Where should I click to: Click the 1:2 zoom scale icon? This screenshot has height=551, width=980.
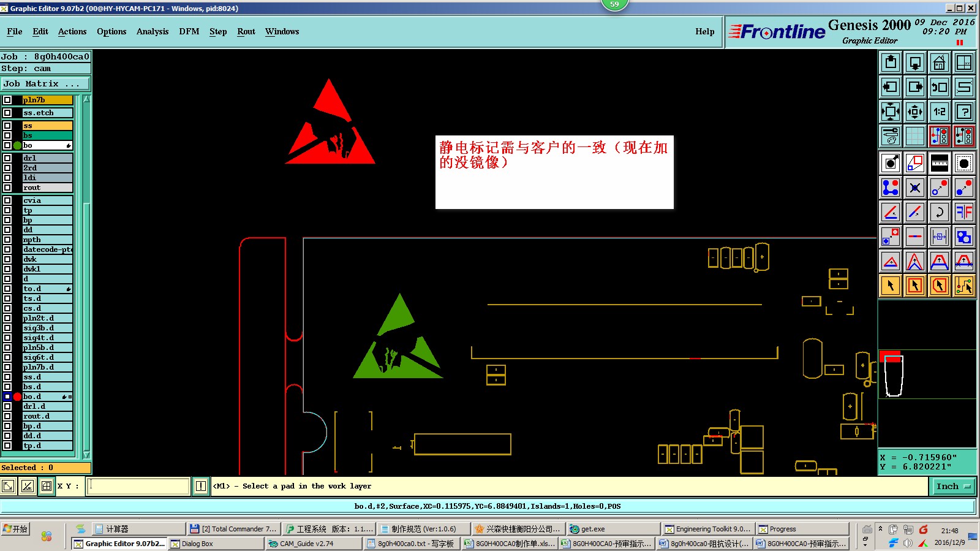tap(940, 112)
